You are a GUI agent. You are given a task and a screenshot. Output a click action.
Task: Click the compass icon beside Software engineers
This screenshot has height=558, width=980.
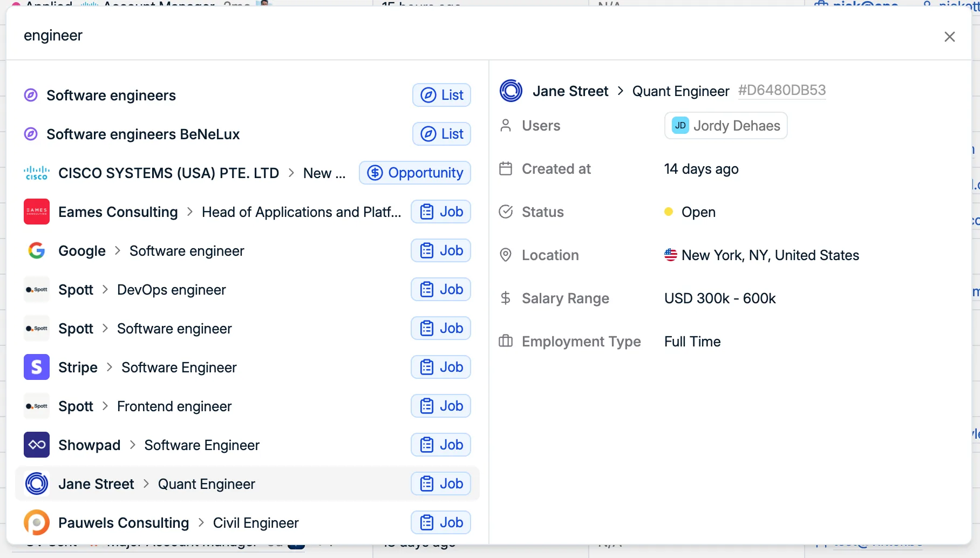31,95
